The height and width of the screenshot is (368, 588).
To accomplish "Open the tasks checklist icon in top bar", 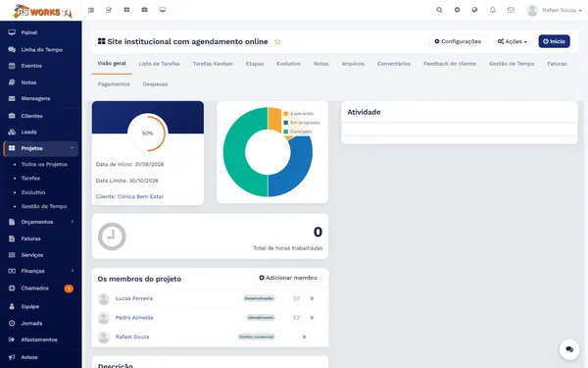I will tap(109, 10).
